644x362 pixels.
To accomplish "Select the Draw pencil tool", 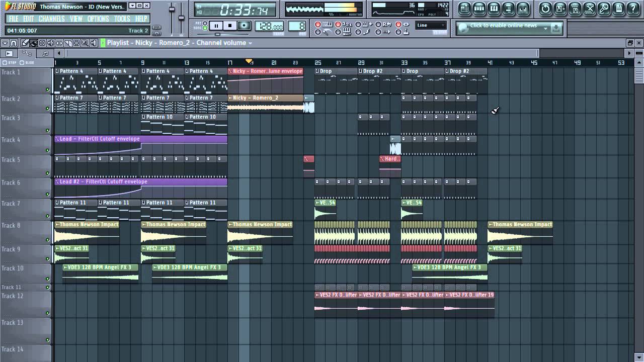I will 25,43.
